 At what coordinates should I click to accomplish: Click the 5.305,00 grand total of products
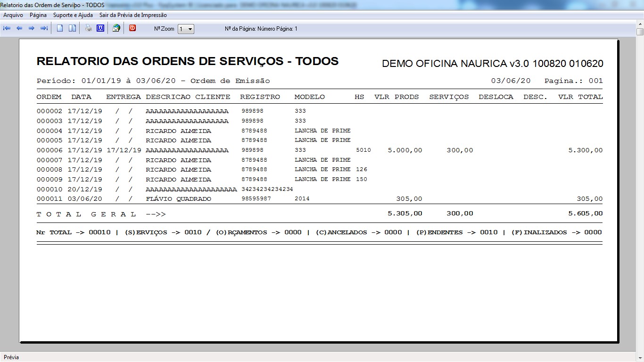tap(405, 213)
